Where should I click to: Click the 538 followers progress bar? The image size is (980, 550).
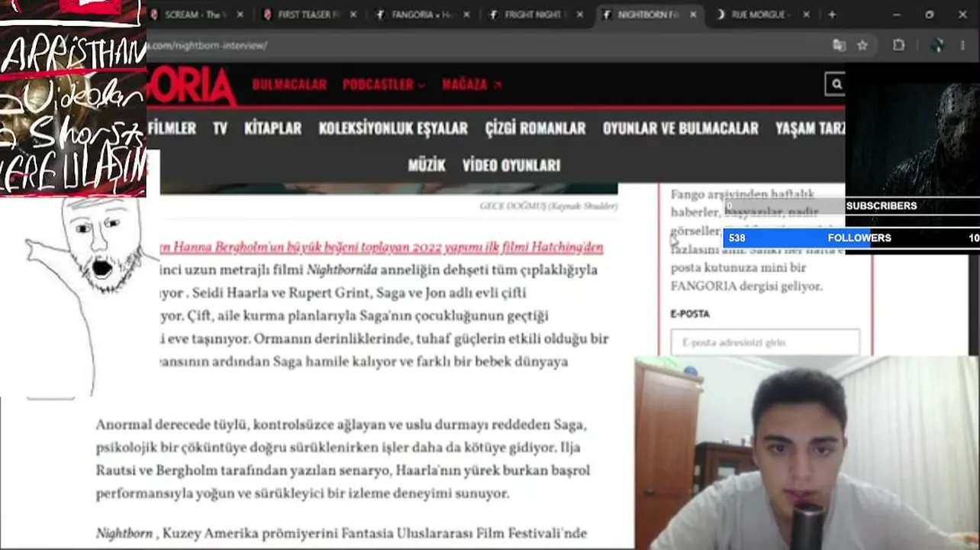click(851, 238)
